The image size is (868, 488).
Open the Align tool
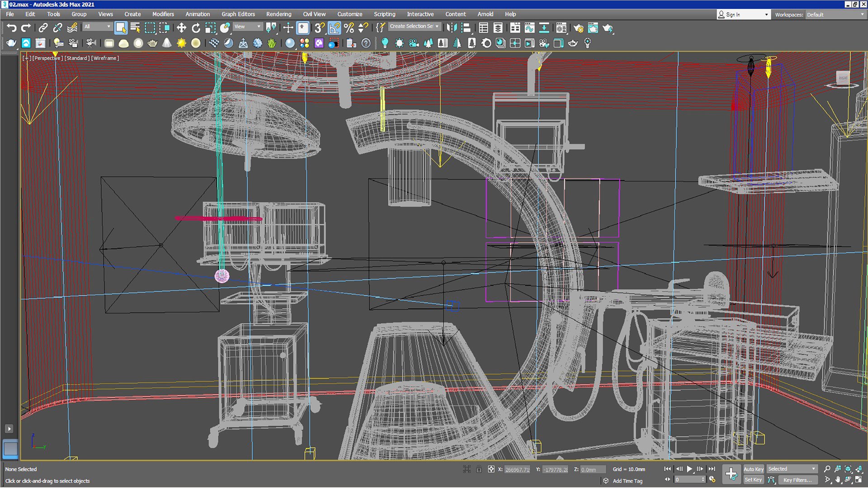(x=466, y=28)
